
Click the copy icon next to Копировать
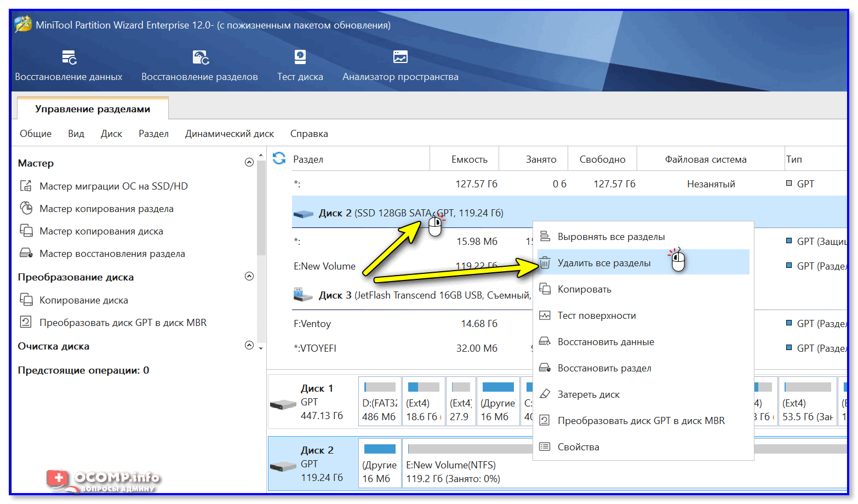click(545, 289)
